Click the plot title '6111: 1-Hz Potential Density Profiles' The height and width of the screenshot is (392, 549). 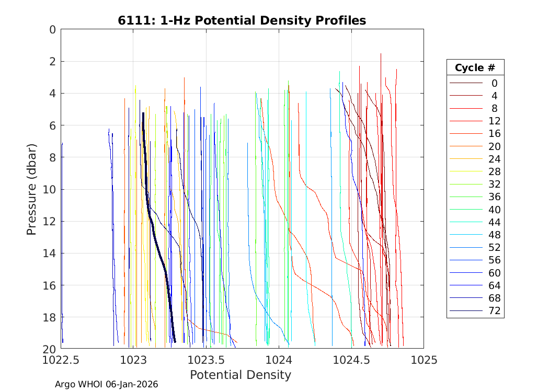242,20
